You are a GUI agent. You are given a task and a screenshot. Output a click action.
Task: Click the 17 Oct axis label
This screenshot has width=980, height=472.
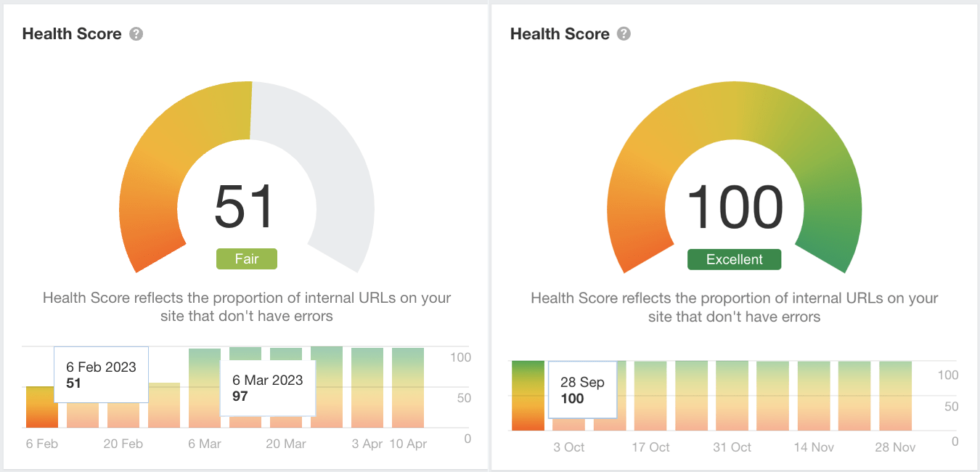(650, 447)
